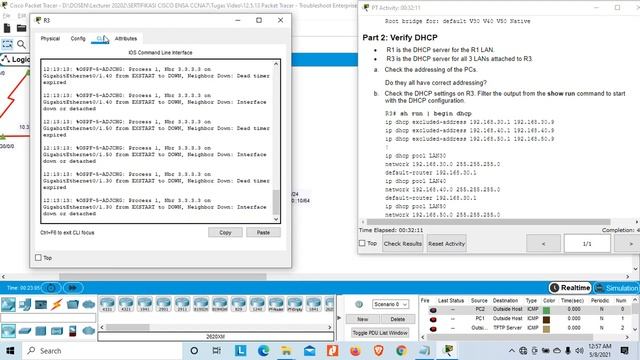Click brown color swatch of PC1 PDU
Viewport: 640px width, 360px height.
(547, 319)
